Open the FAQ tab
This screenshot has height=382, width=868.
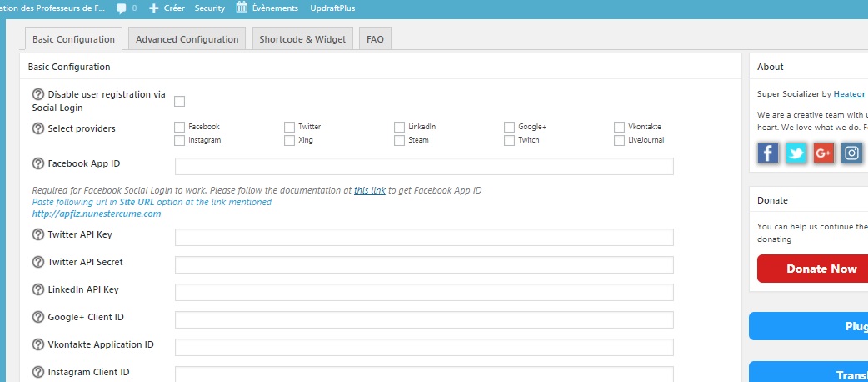pyautogui.click(x=376, y=39)
